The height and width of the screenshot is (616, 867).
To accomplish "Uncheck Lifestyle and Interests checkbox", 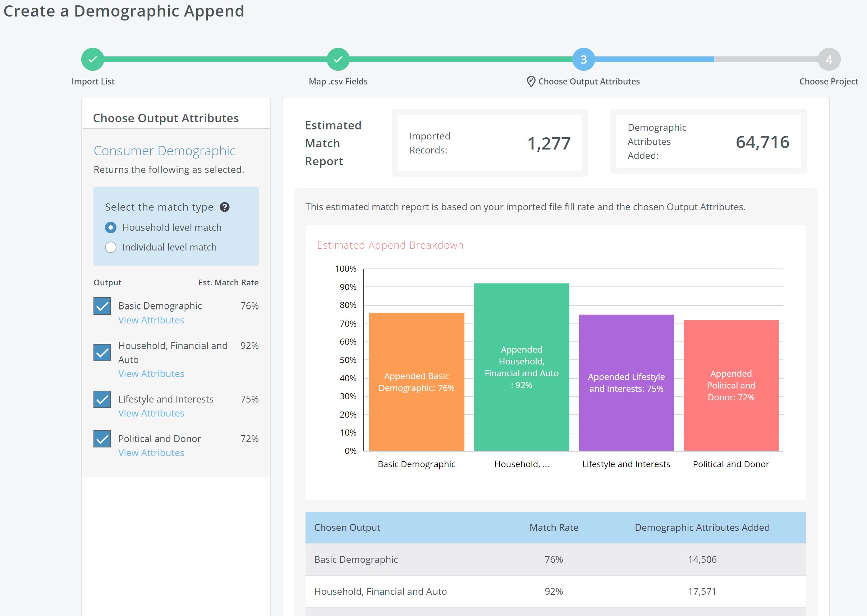I will tap(102, 399).
